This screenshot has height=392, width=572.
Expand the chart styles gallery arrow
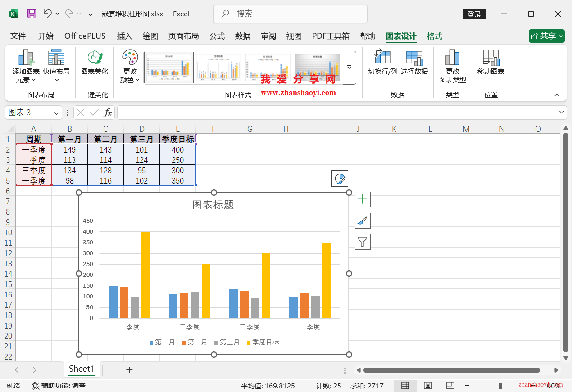[x=349, y=67]
